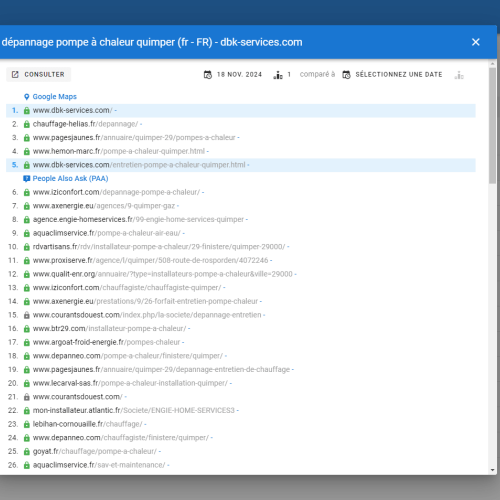Click the ranking podium icon showing position 1
The width and height of the screenshot is (500, 500).
click(278, 75)
